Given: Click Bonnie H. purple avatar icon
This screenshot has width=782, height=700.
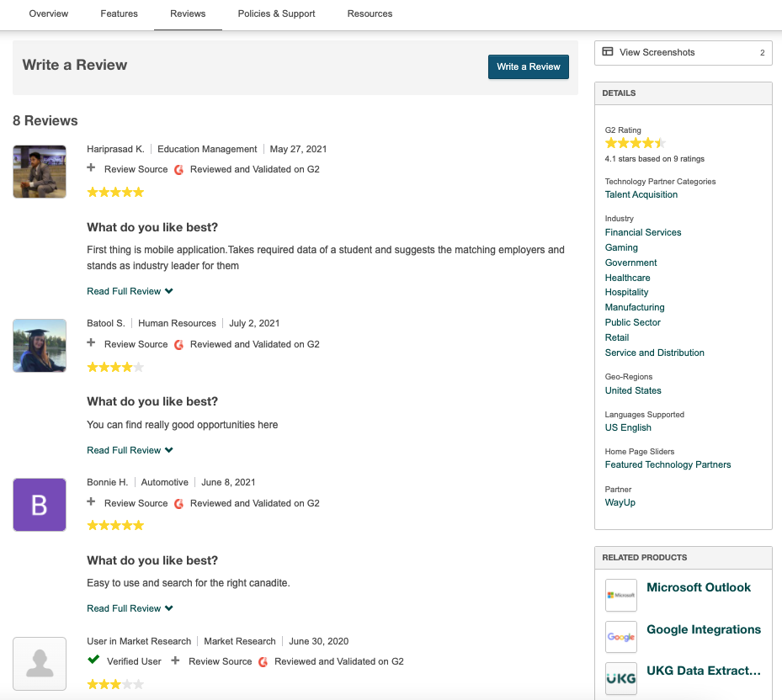Looking at the screenshot, I should tap(40, 505).
